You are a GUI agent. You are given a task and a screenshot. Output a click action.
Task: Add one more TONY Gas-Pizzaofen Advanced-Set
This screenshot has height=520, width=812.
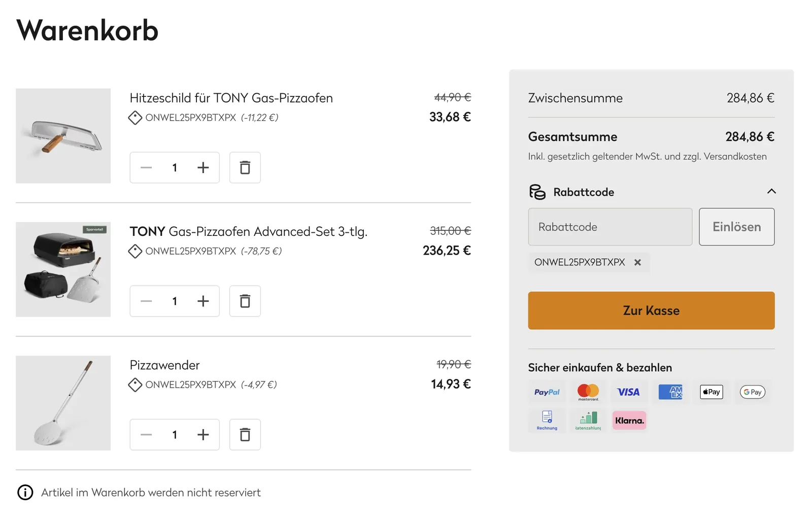pyautogui.click(x=203, y=301)
